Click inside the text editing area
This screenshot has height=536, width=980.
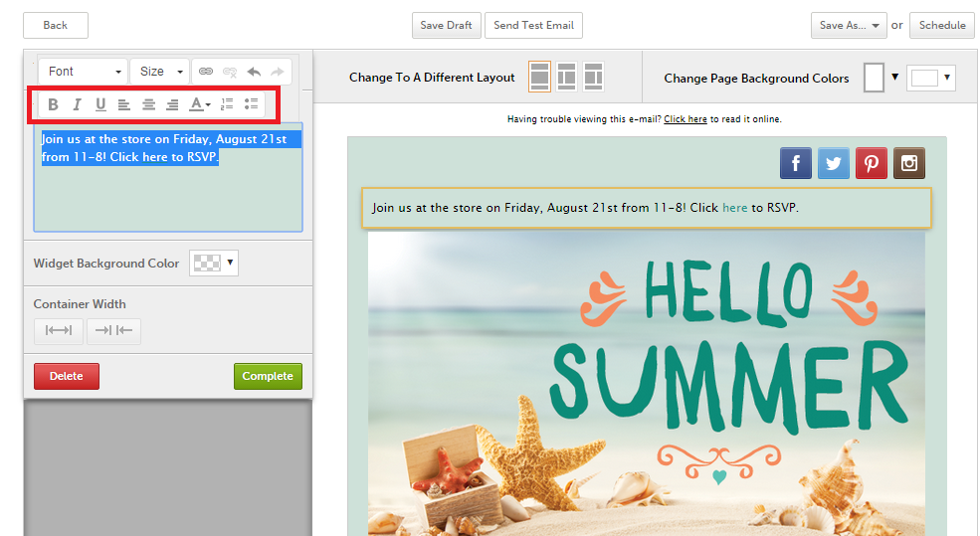coord(168,177)
